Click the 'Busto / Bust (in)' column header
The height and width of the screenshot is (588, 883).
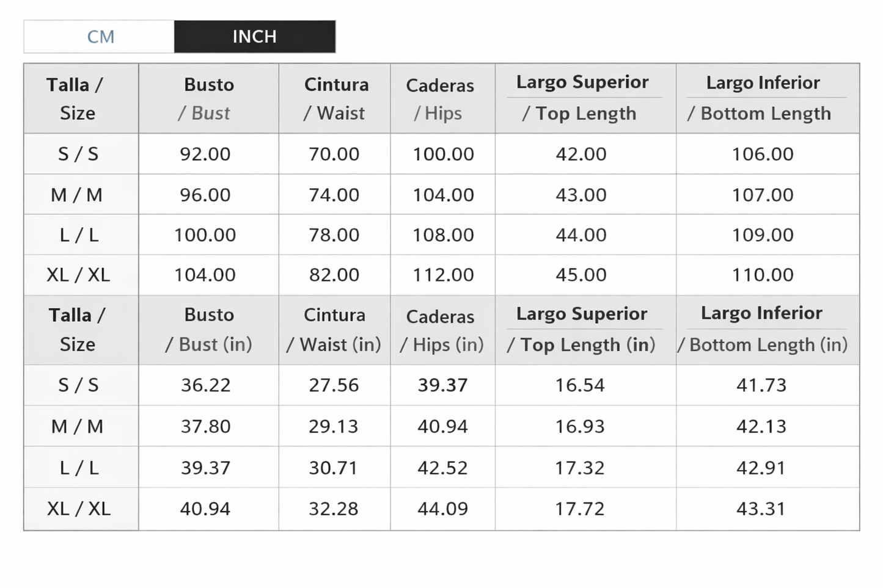tap(208, 330)
